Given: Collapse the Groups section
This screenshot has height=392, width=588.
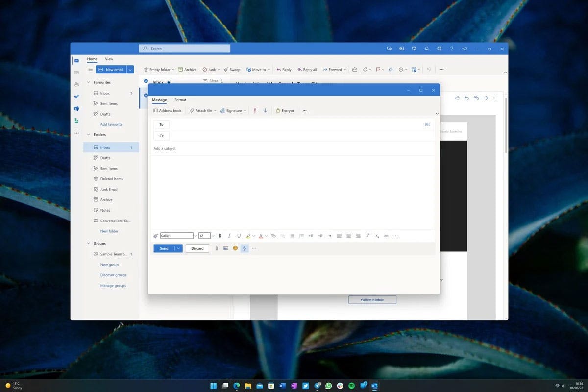Looking at the screenshot, I should (x=89, y=243).
